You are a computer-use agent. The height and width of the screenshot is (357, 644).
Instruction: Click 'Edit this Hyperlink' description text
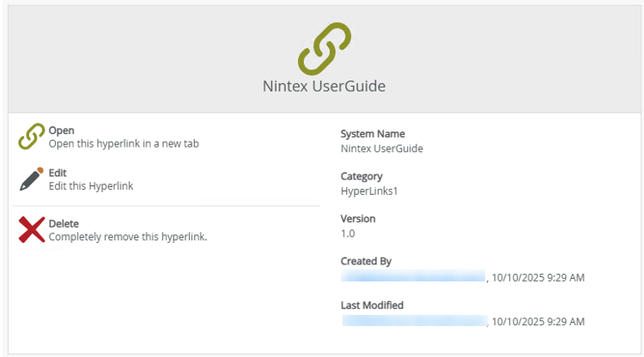click(91, 185)
